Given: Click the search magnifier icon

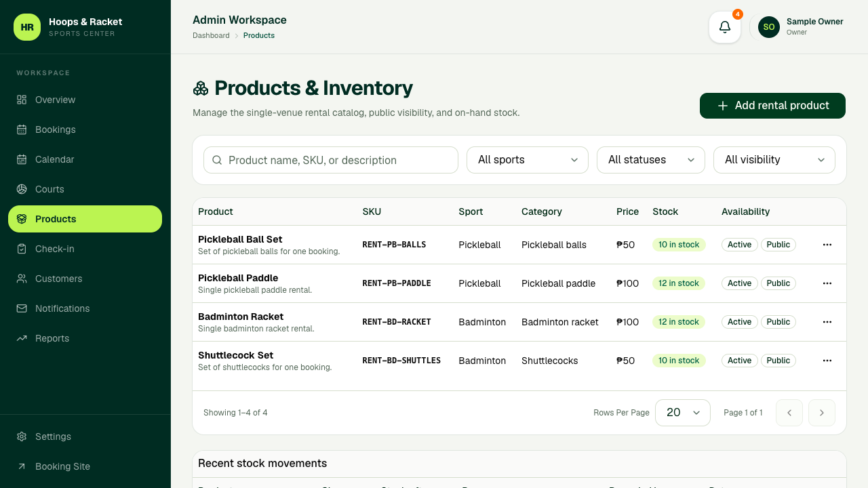Looking at the screenshot, I should (217, 160).
